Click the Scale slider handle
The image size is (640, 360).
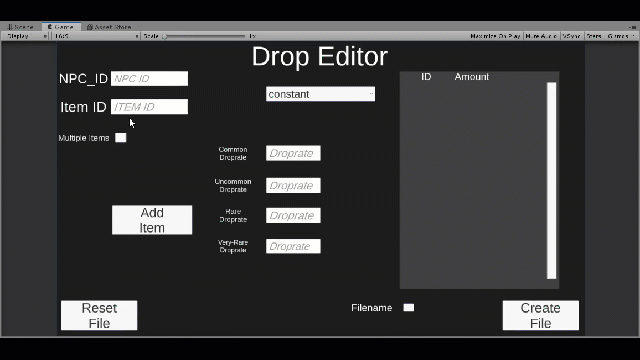tap(164, 36)
